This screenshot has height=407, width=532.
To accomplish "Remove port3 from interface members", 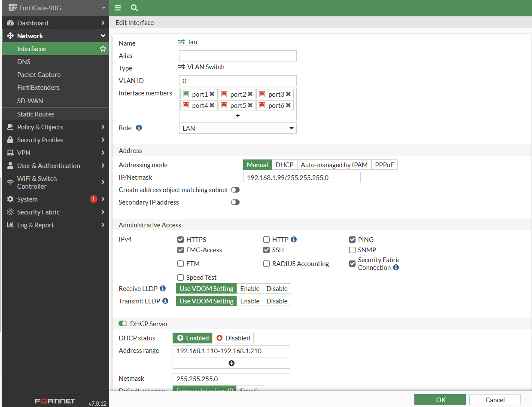I will coord(288,94).
